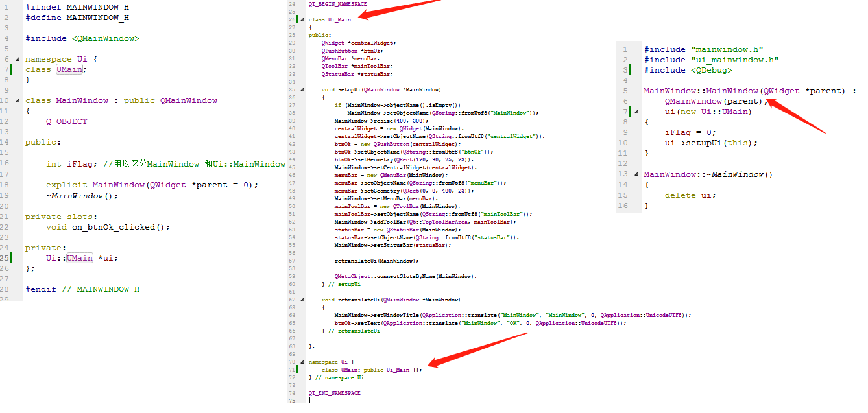Click the QT_END_NAMESPACE macro

click(x=335, y=392)
